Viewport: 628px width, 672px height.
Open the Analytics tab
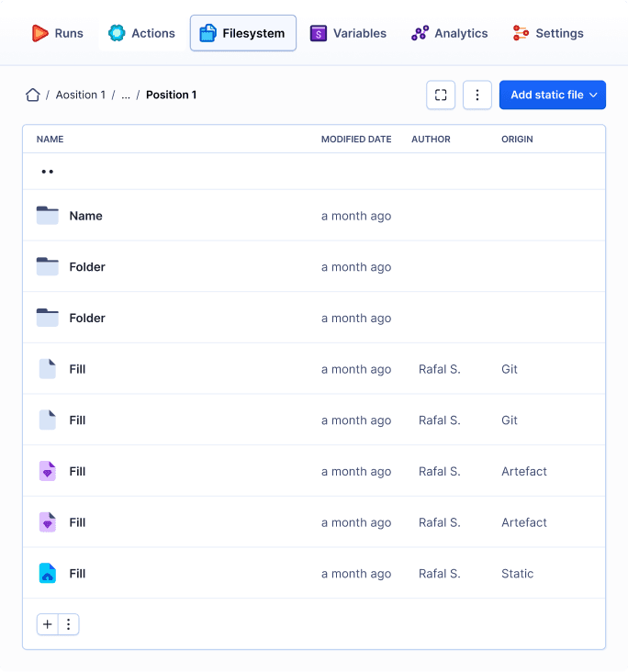(x=450, y=33)
